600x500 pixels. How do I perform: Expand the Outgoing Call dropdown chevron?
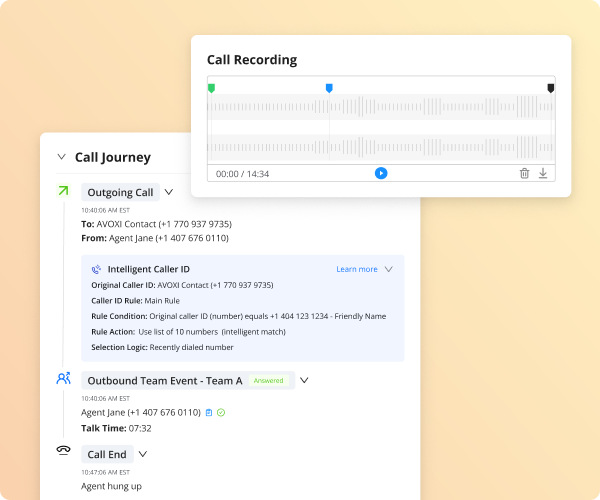click(169, 192)
